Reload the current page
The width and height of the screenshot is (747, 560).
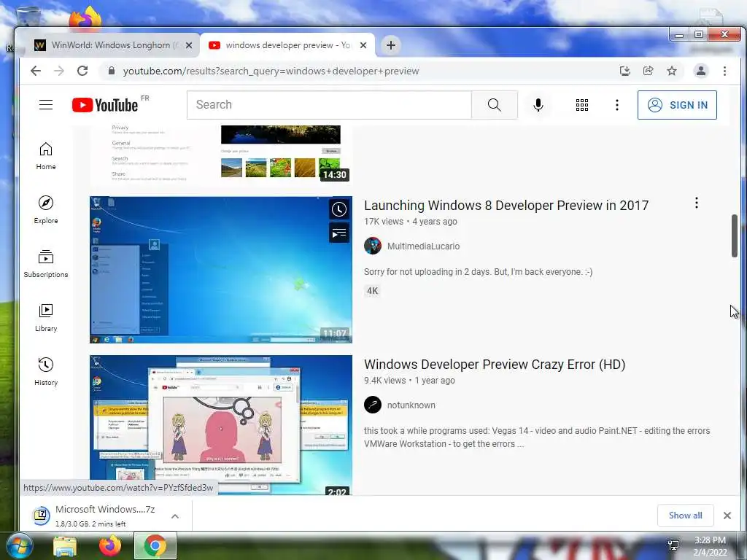pos(82,71)
